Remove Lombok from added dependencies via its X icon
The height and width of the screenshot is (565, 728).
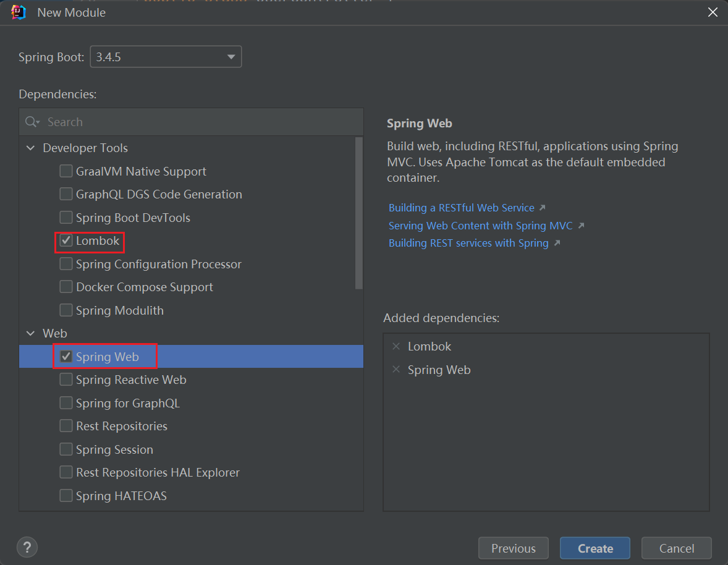tap(396, 346)
